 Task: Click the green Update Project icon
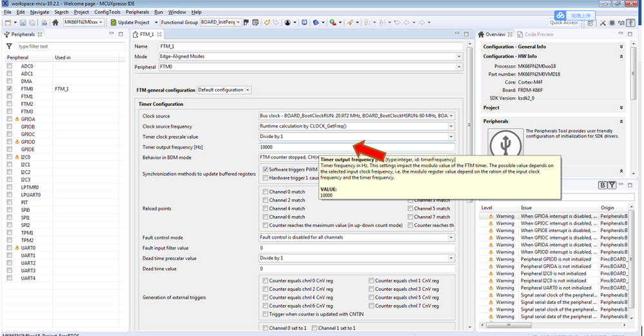coord(113,23)
